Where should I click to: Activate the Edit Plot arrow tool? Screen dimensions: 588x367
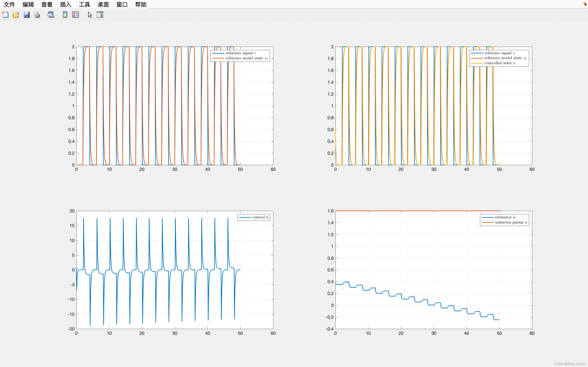click(90, 15)
